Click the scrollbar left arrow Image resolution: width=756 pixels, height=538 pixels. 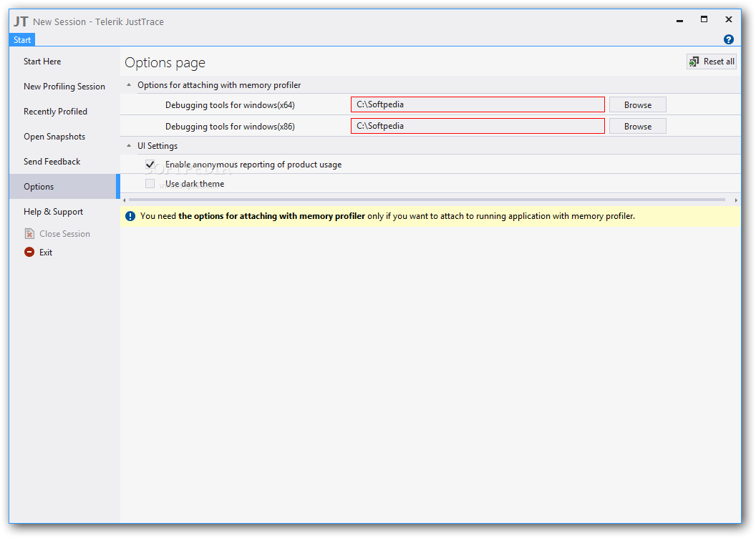(125, 200)
